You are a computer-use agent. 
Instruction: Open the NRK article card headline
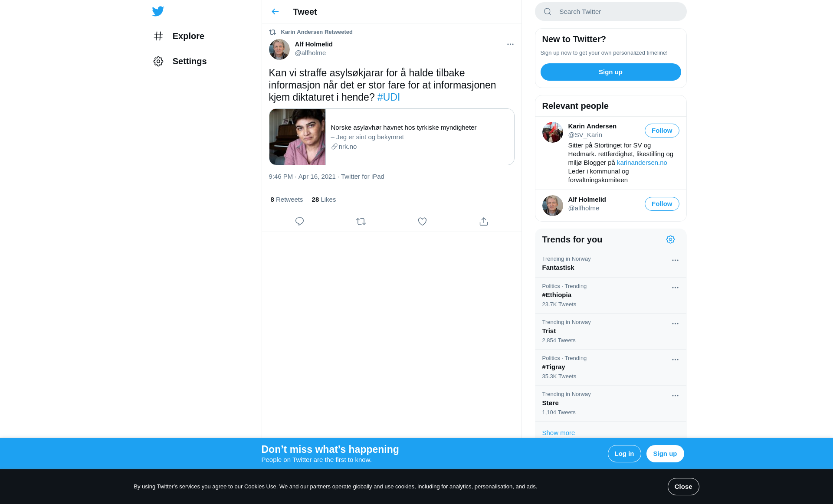403,128
